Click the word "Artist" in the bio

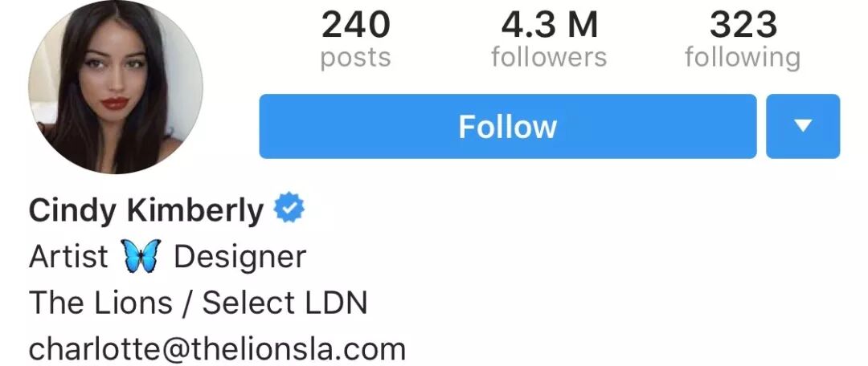tap(68, 257)
